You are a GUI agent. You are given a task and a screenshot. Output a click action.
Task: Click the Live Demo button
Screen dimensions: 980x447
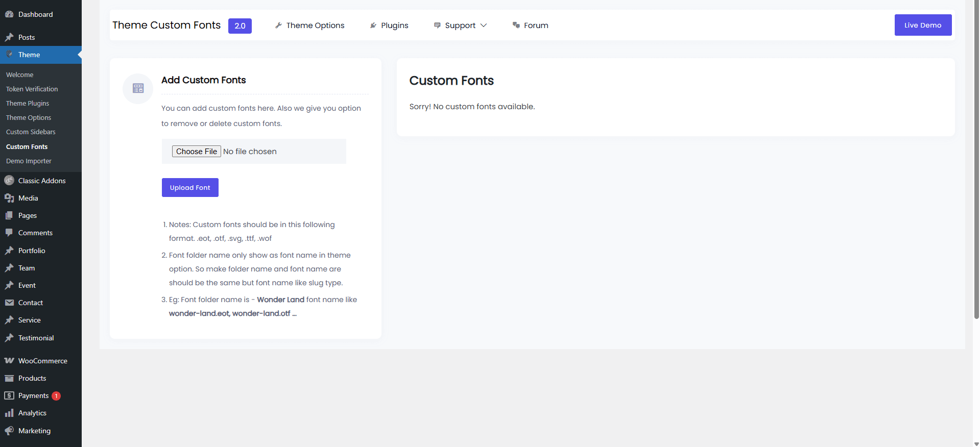point(922,25)
